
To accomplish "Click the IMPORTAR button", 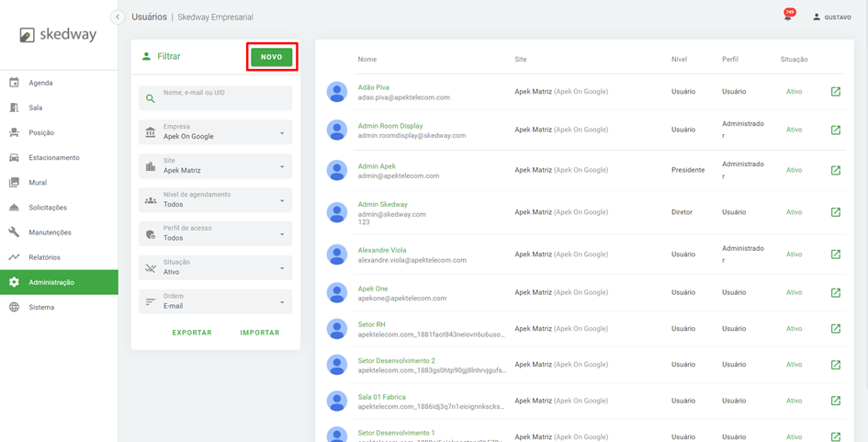I will pos(260,333).
